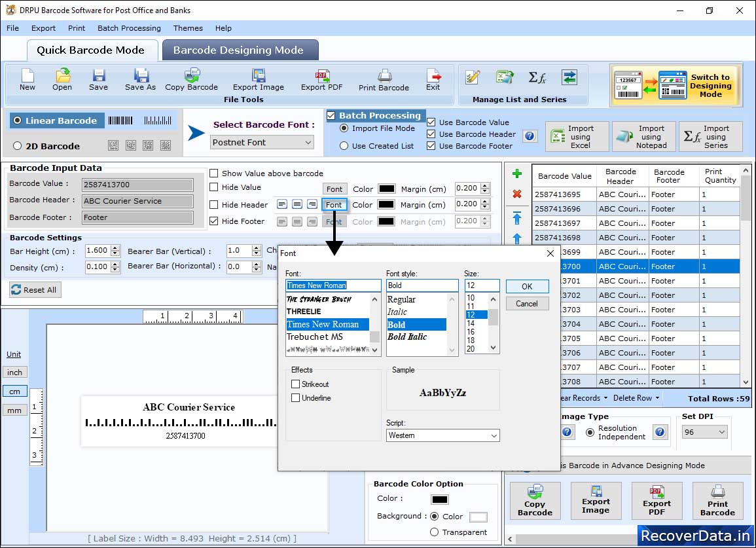The image size is (756, 548).
Task: Click Import using Excel button
Action: click(577, 137)
